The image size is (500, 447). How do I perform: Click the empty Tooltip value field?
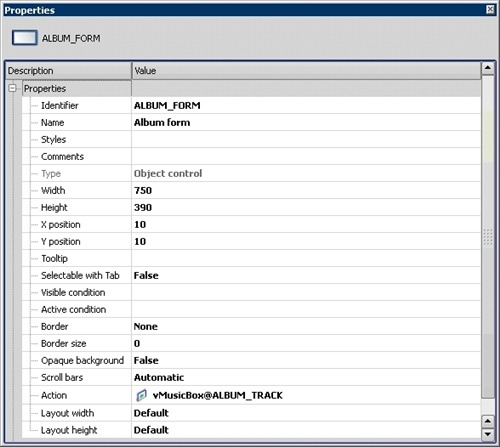[306, 259]
